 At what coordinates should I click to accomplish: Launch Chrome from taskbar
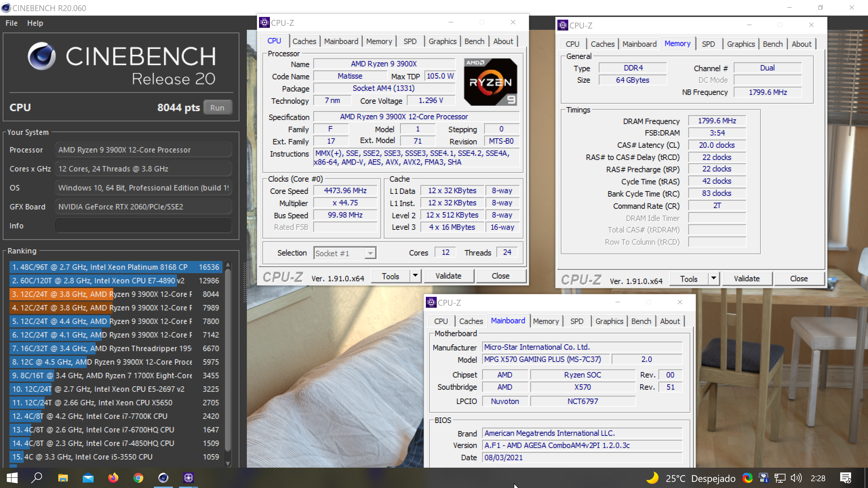coord(138,478)
